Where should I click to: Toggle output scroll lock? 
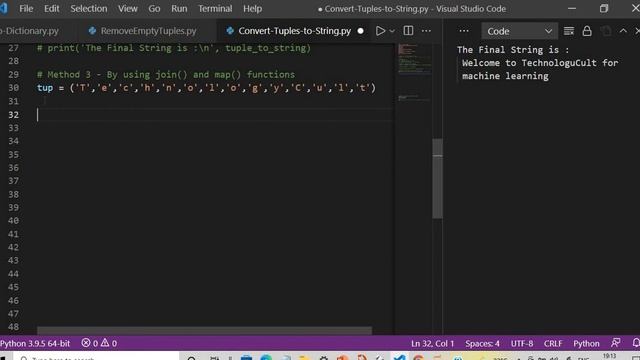point(587,31)
